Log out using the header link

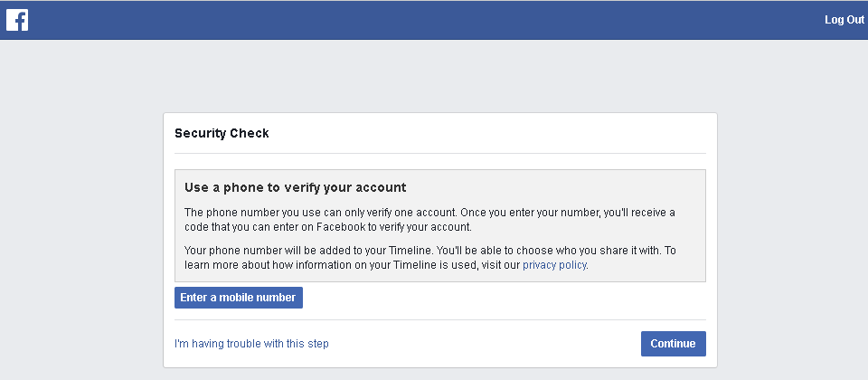[844, 20]
